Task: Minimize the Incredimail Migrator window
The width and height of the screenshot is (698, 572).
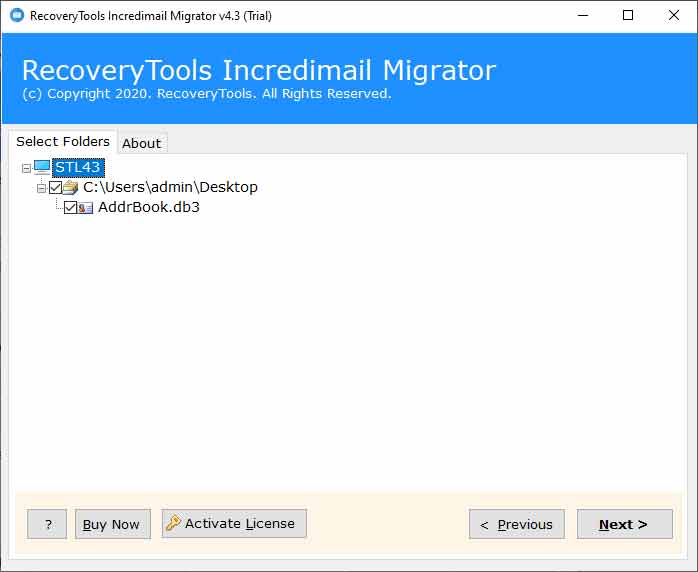Action: (x=583, y=16)
